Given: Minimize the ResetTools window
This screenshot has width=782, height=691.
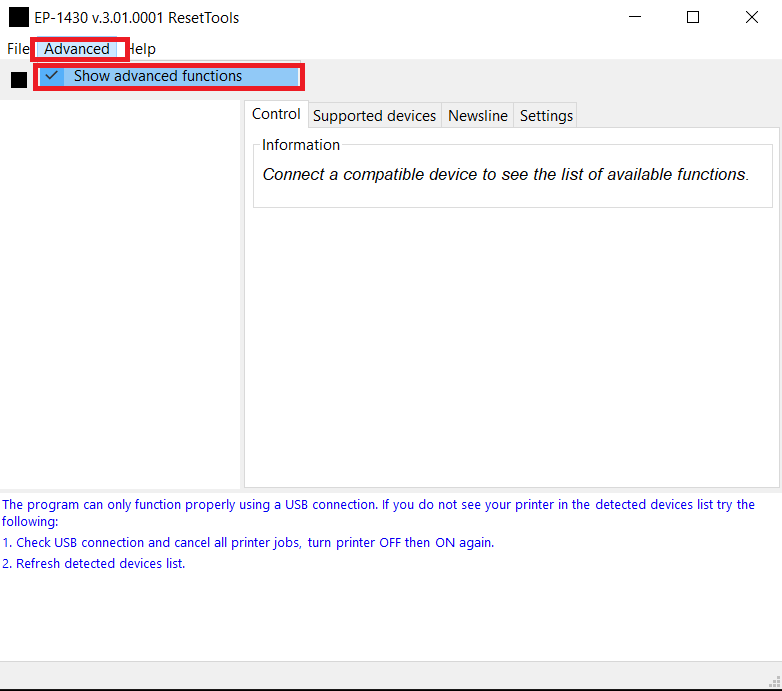Looking at the screenshot, I should tap(635, 17).
